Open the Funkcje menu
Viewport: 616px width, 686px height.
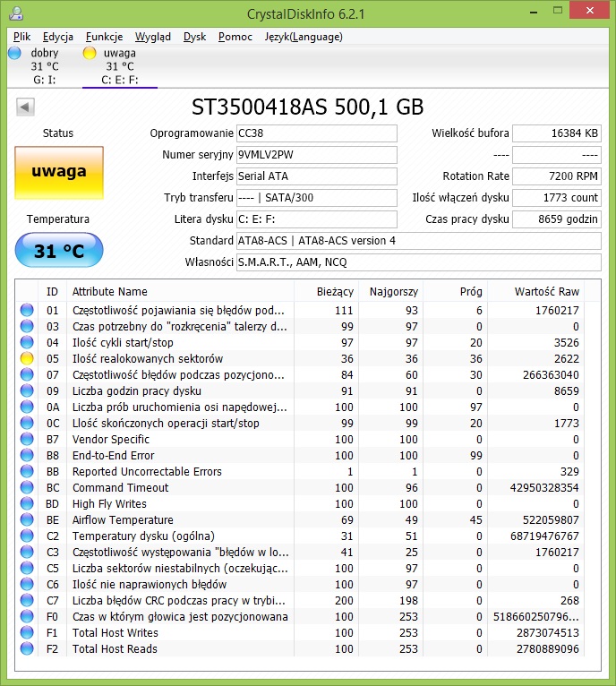pyautogui.click(x=104, y=37)
